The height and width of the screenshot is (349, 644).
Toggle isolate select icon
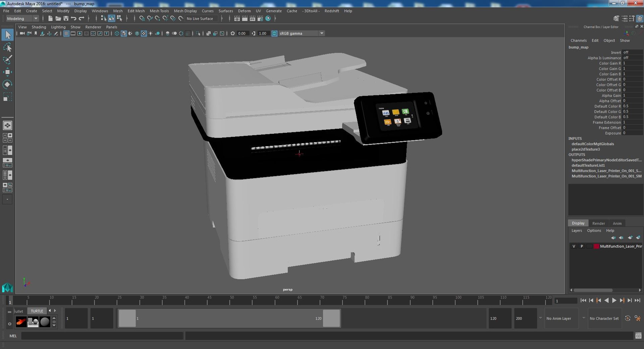pos(198,33)
